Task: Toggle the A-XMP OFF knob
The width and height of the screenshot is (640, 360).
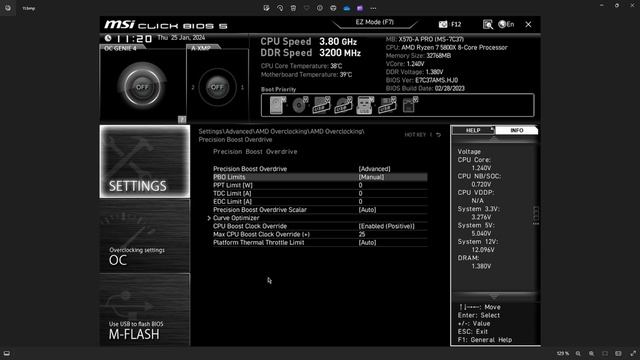Action: point(217,87)
